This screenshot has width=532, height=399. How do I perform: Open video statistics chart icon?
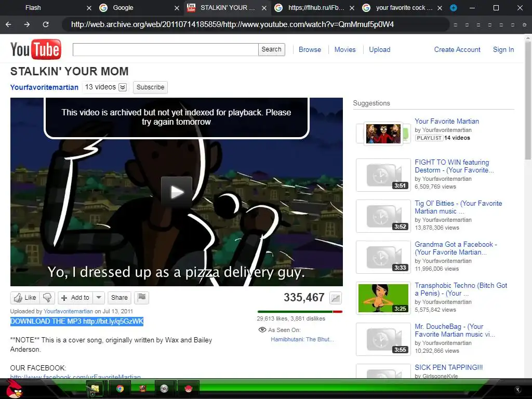click(335, 298)
